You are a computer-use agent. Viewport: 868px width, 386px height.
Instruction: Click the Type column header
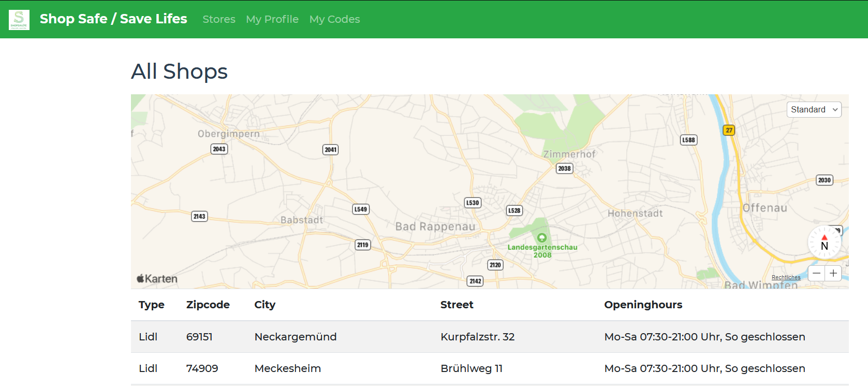point(152,305)
